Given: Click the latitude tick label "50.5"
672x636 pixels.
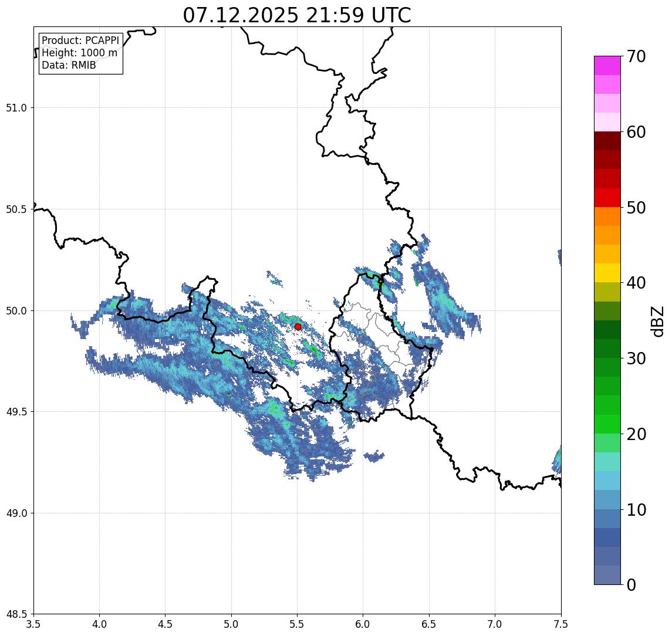Looking at the screenshot, I should point(16,209).
